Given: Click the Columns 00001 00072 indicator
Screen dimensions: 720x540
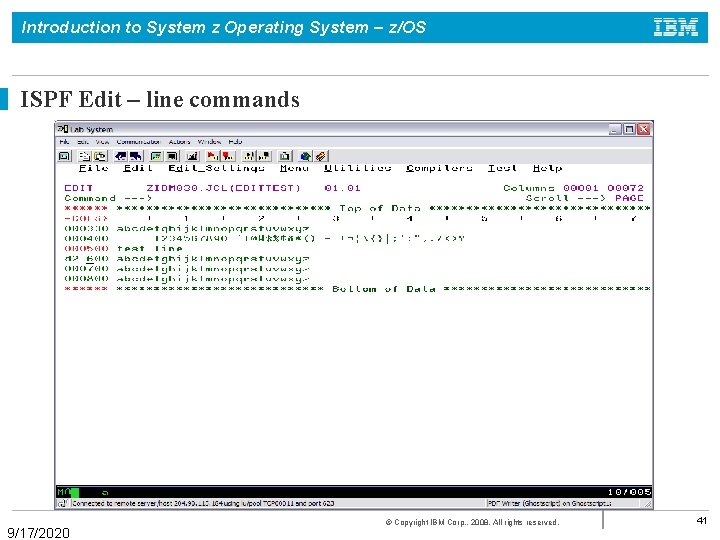Looking at the screenshot, I should (x=574, y=188).
